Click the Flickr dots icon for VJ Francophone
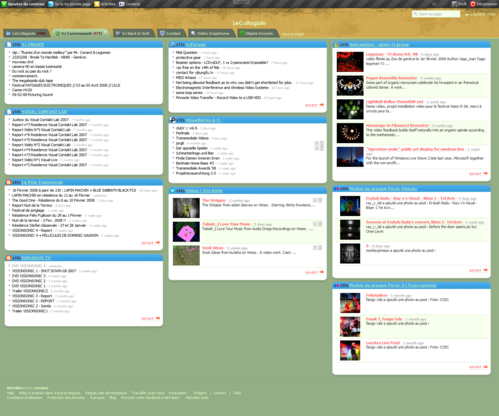The width and height of the screenshot is (499, 416). pyautogui.click(x=336, y=285)
